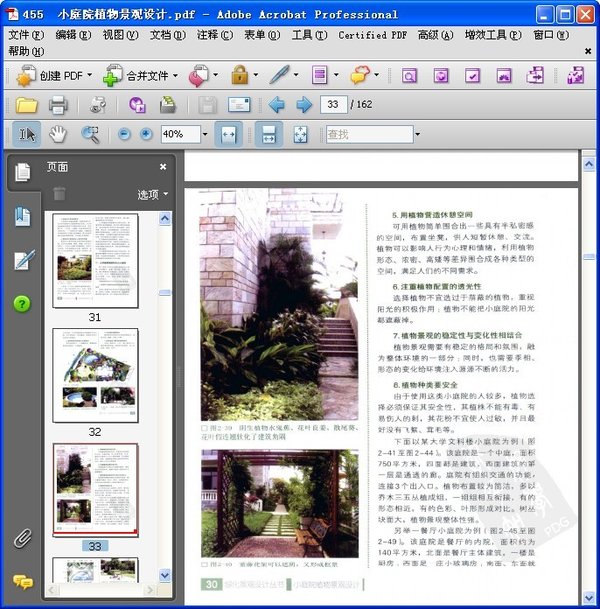600x609 pixels.
Task: Open the 文件 menu
Action: (25, 35)
